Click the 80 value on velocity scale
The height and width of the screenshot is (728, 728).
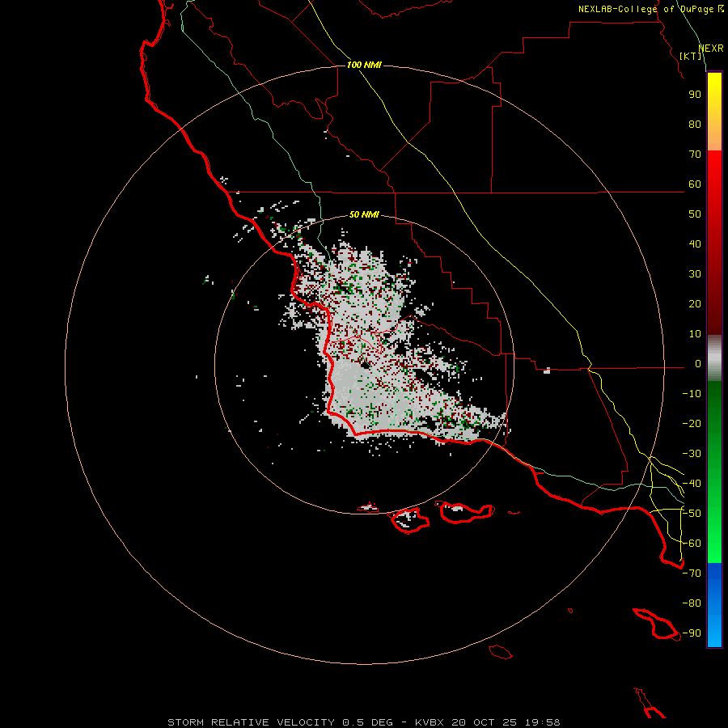(695, 124)
